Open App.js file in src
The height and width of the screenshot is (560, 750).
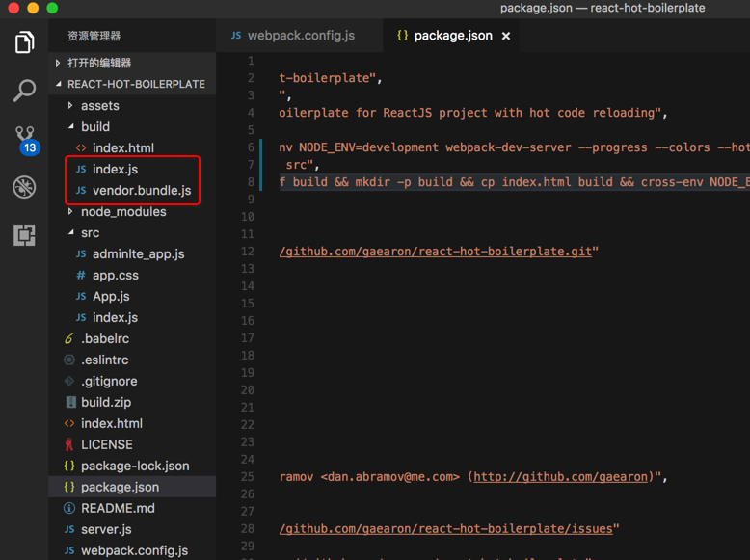tap(132, 297)
